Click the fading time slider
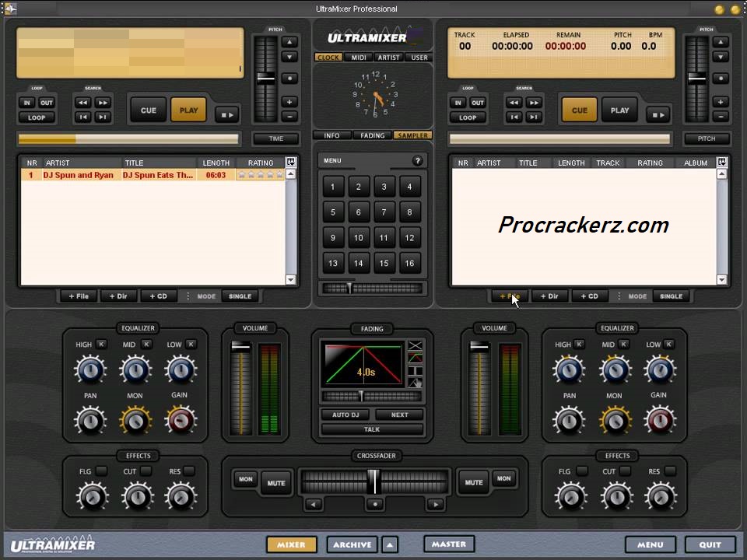Image resolution: width=747 pixels, height=560 pixels. [x=372, y=396]
